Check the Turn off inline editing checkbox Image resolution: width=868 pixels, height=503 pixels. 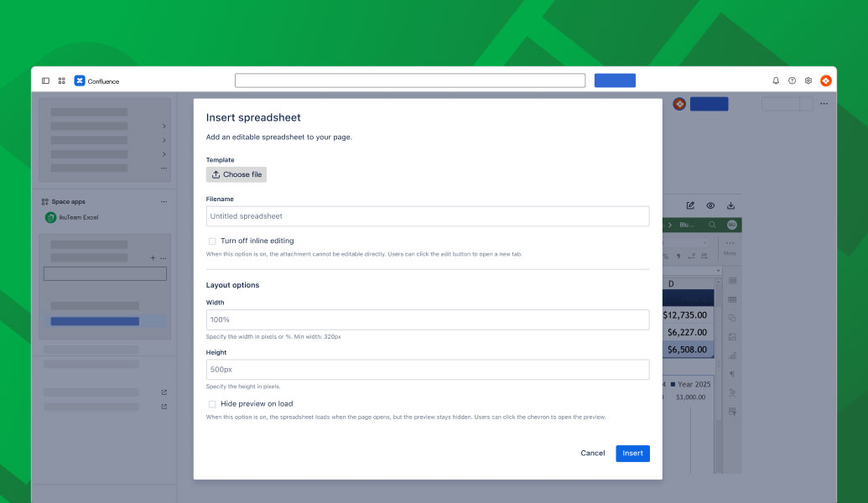coord(211,241)
